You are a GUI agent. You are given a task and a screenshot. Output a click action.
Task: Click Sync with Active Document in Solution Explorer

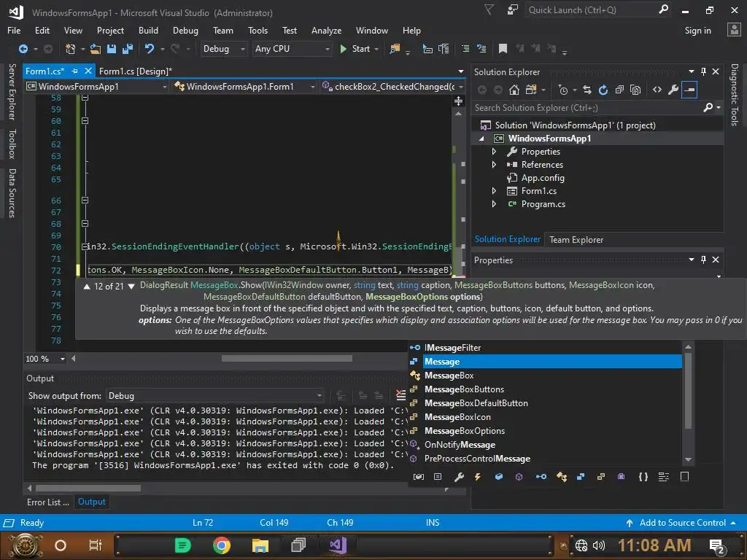pos(587,90)
